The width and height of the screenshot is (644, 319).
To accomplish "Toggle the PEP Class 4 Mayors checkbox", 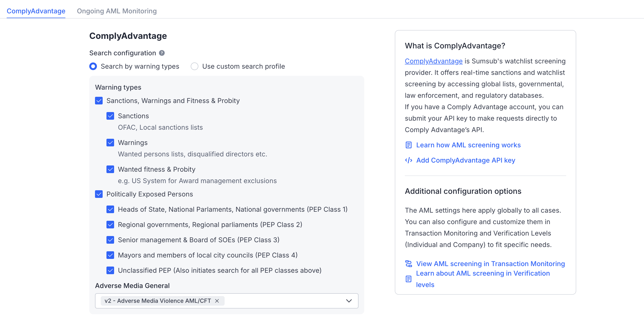I will (x=110, y=255).
